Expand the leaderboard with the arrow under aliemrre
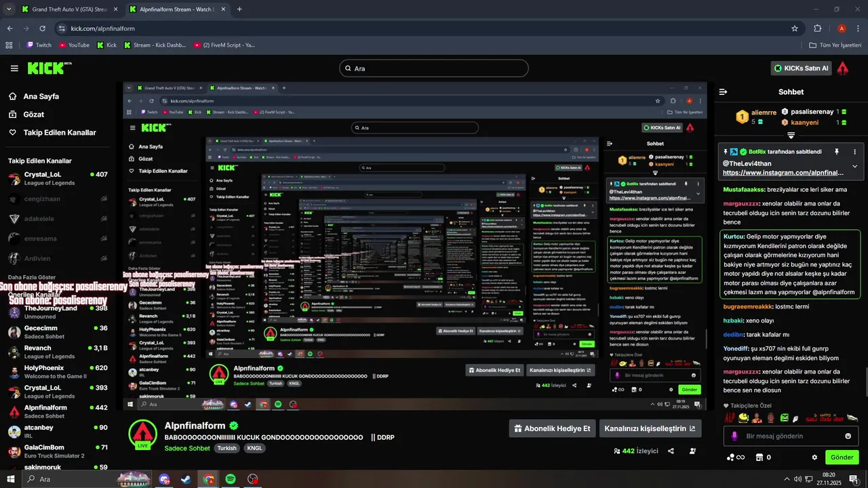The height and width of the screenshot is (488, 868). [791, 136]
